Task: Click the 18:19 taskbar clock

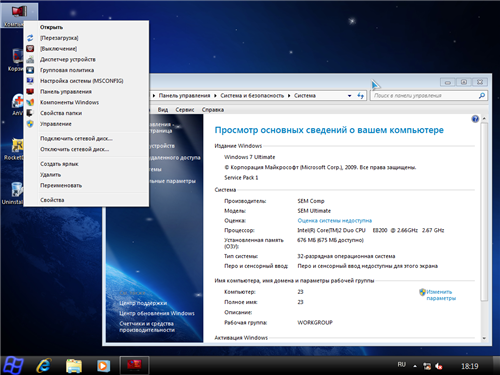Action: pyautogui.click(x=470, y=366)
